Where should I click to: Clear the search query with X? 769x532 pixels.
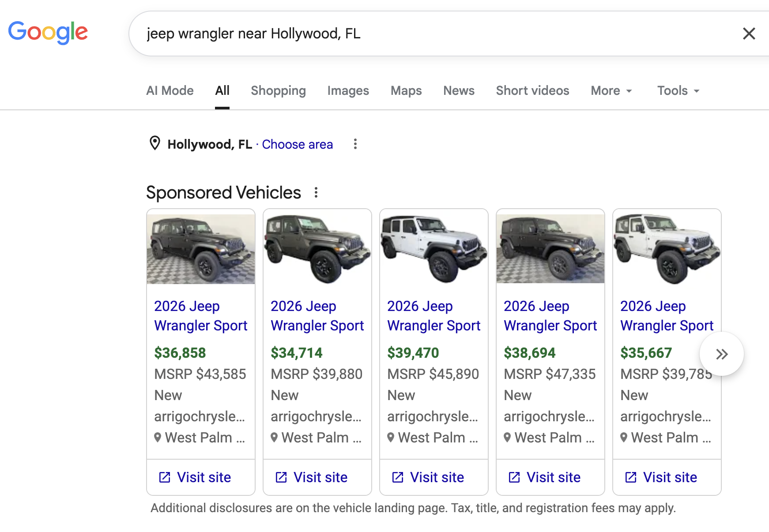pos(749,34)
